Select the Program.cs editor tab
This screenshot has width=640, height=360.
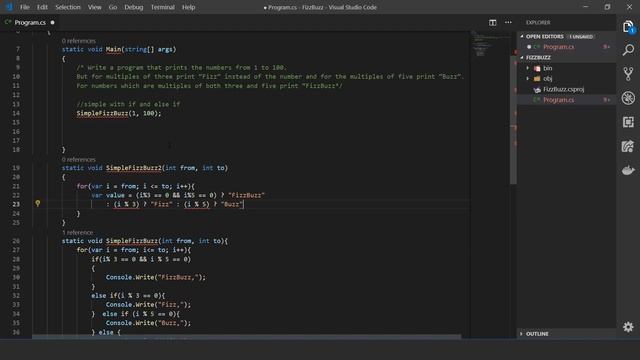30,22
